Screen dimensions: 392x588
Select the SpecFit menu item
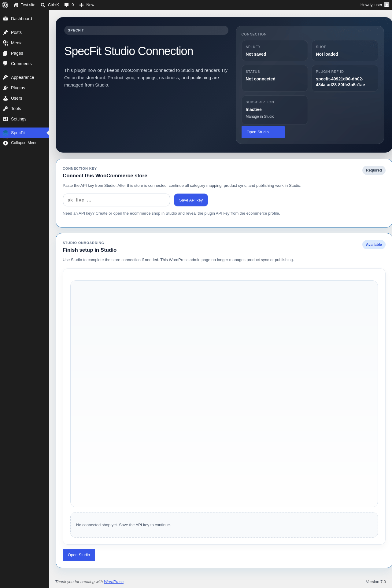tap(24, 133)
